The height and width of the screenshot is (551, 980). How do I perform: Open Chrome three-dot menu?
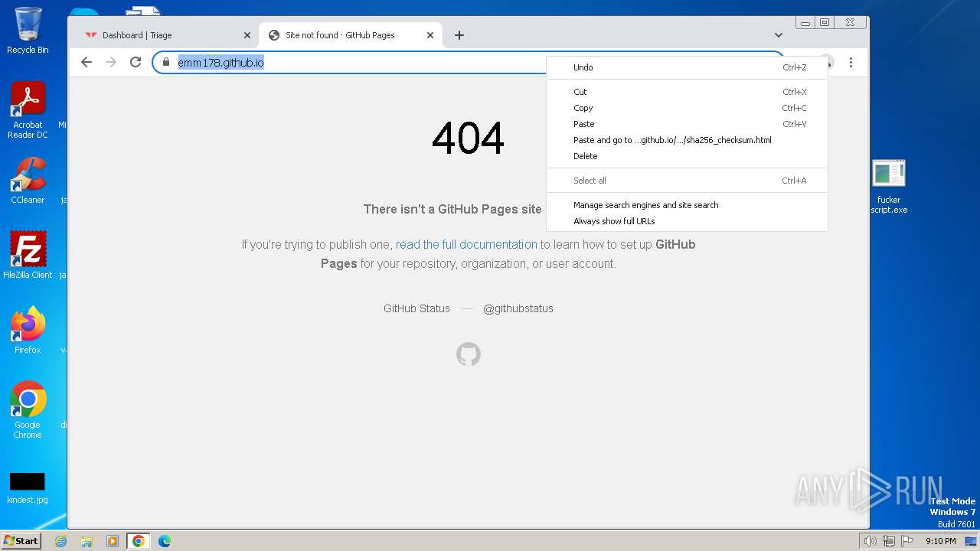tap(851, 62)
